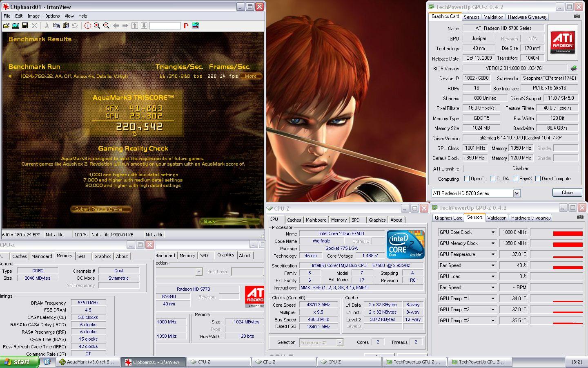The image size is (588, 368).
Task: Enable the PhysX checkbox in GPU-Z
Action: click(515, 179)
